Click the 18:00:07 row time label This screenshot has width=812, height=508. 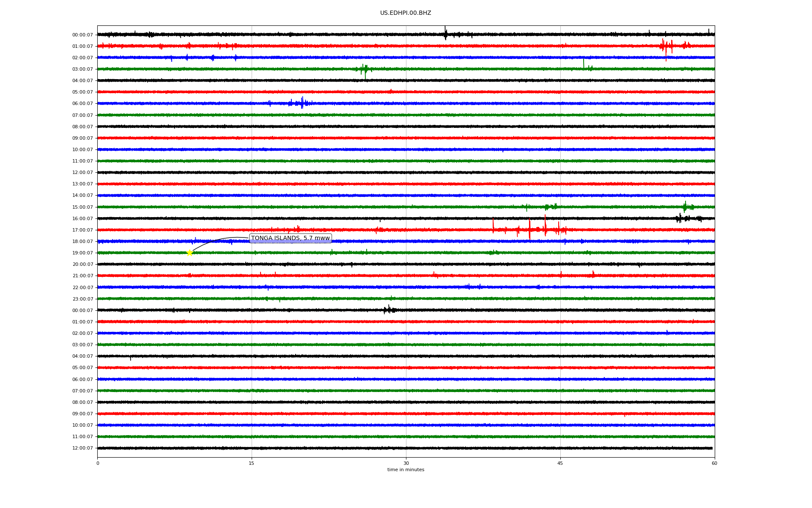click(x=82, y=242)
